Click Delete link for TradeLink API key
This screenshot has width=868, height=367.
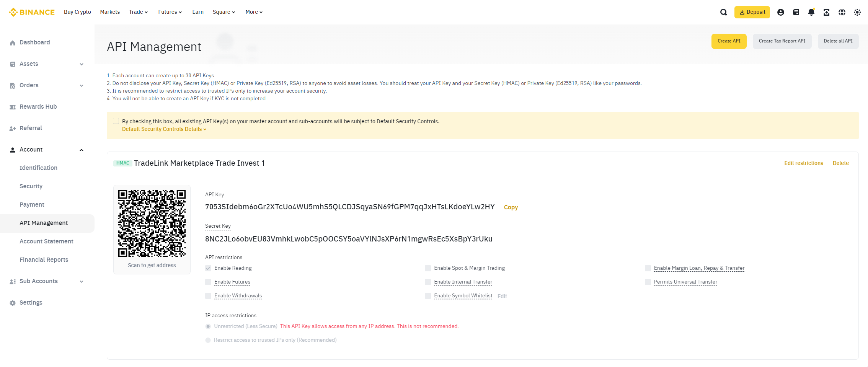tap(841, 163)
